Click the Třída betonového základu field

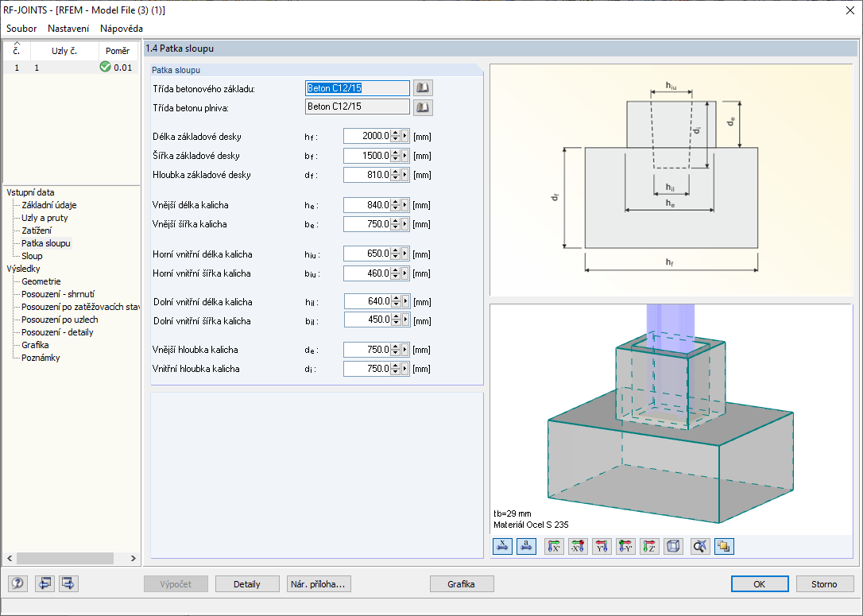tap(357, 88)
